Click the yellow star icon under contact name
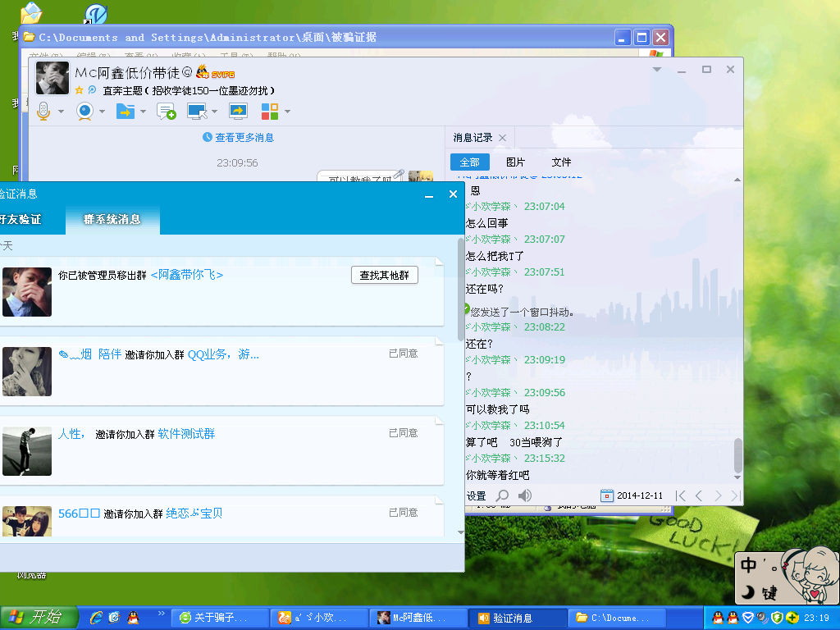This screenshot has height=630, width=840. click(x=80, y=90)
